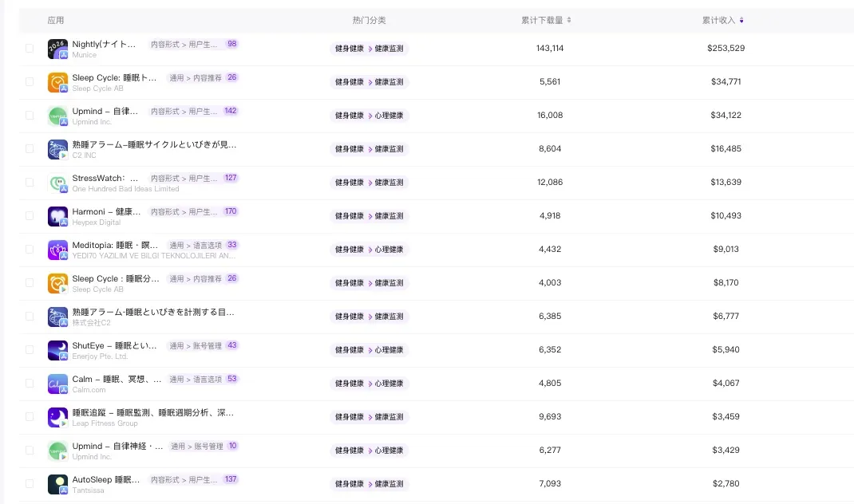Click the 通用 > 语言选项 tag for Calm
The width and height of the screenshot is (854, 504).
click(x=196, y=379)
